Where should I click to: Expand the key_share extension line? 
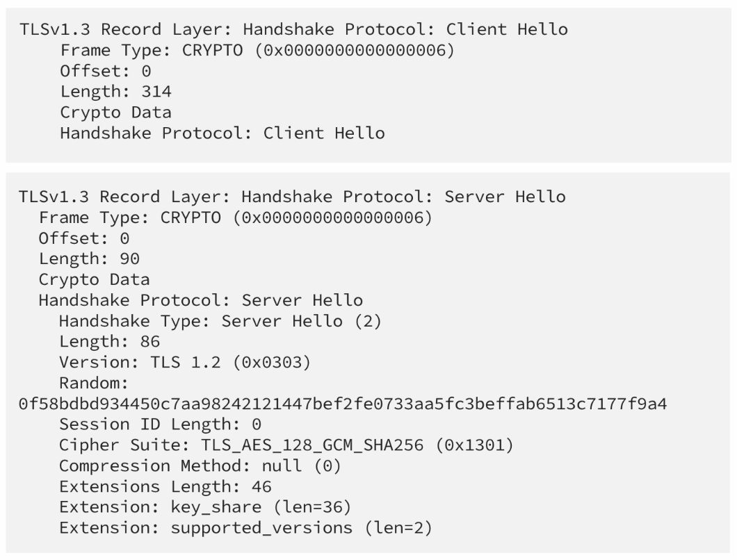tap(205, 507)
